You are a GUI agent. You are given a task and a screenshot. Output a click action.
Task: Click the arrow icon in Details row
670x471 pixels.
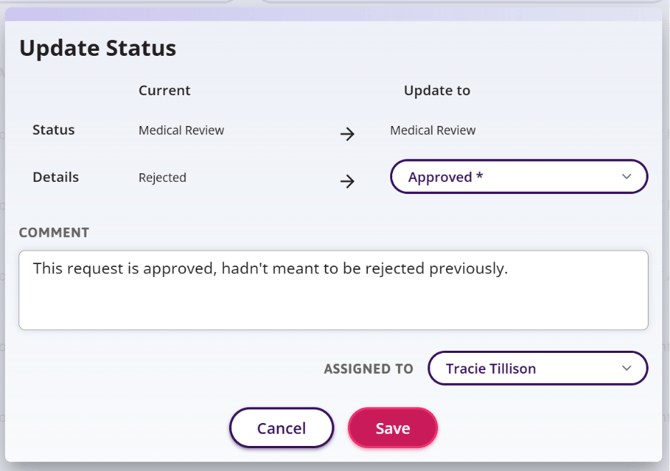(x=347, y=181)
